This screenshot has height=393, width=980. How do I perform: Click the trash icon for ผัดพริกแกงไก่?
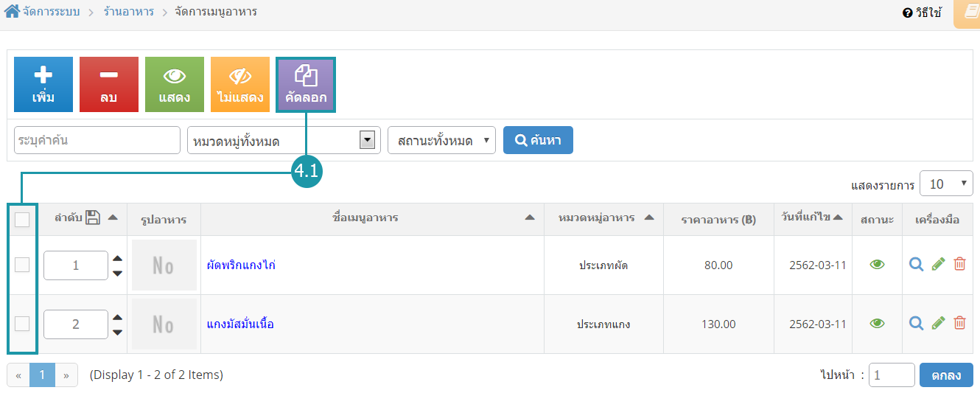click(x=959, y=264)
